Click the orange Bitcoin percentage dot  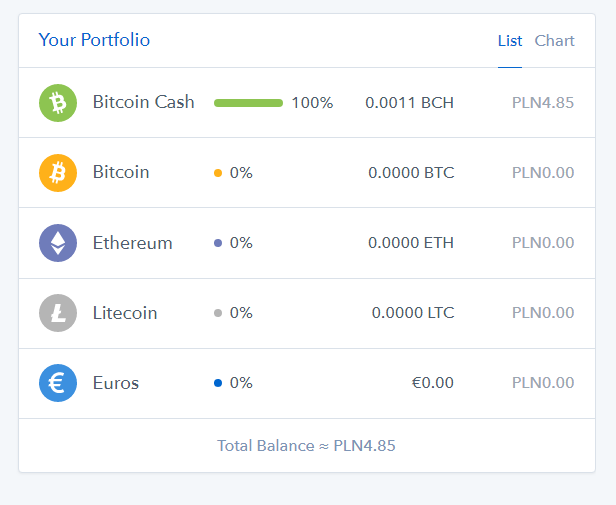[x=218, y=173]
